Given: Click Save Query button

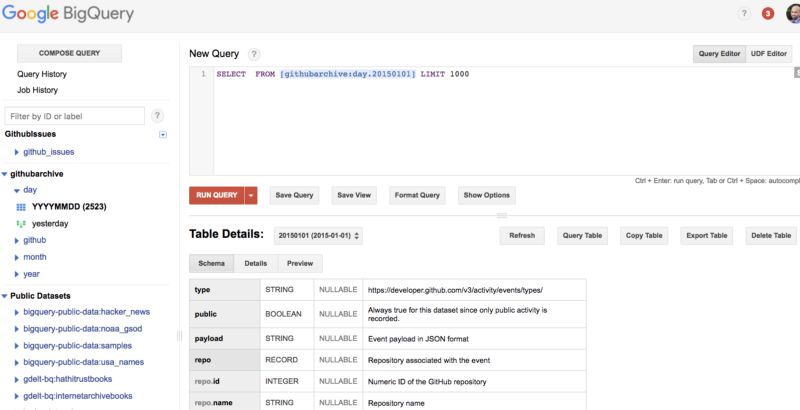Looking at the screenshot, I should pos(294,195).
